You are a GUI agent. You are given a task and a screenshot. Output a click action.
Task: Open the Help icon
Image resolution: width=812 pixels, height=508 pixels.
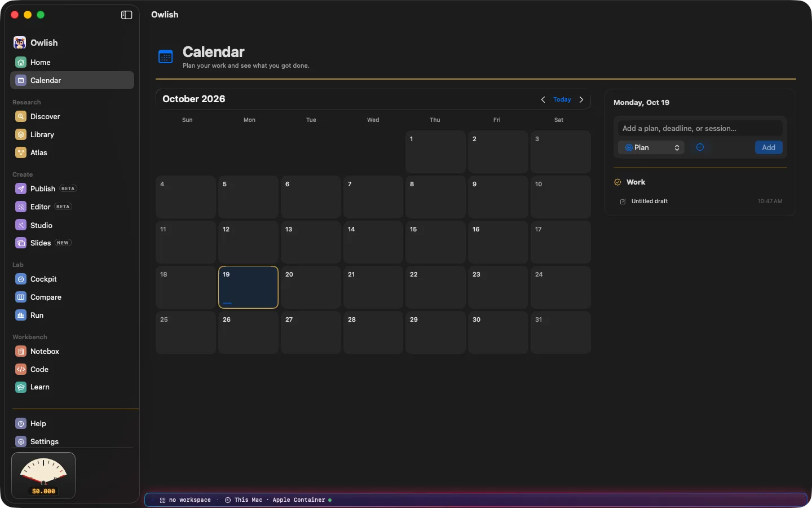click(x=21, y=423)
